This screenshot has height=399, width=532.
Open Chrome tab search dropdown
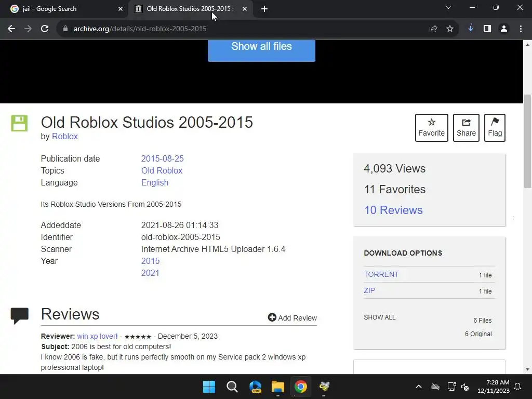448,7
